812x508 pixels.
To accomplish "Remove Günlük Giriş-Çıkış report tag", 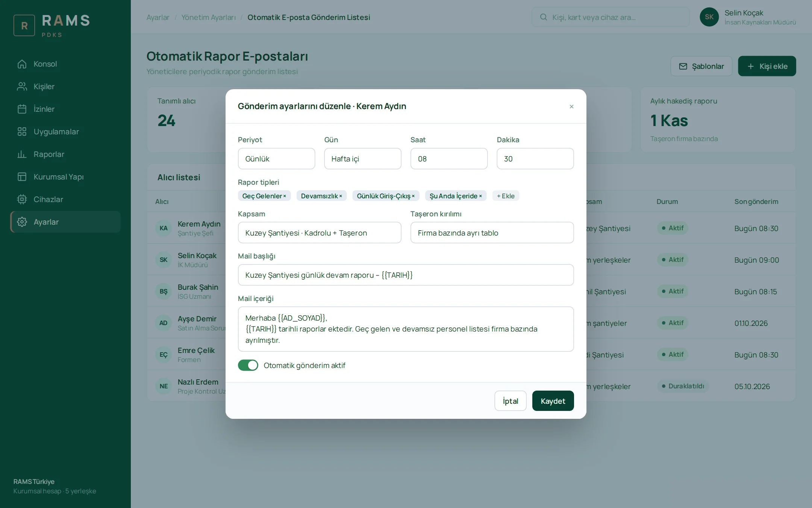I will pos(413,196).
